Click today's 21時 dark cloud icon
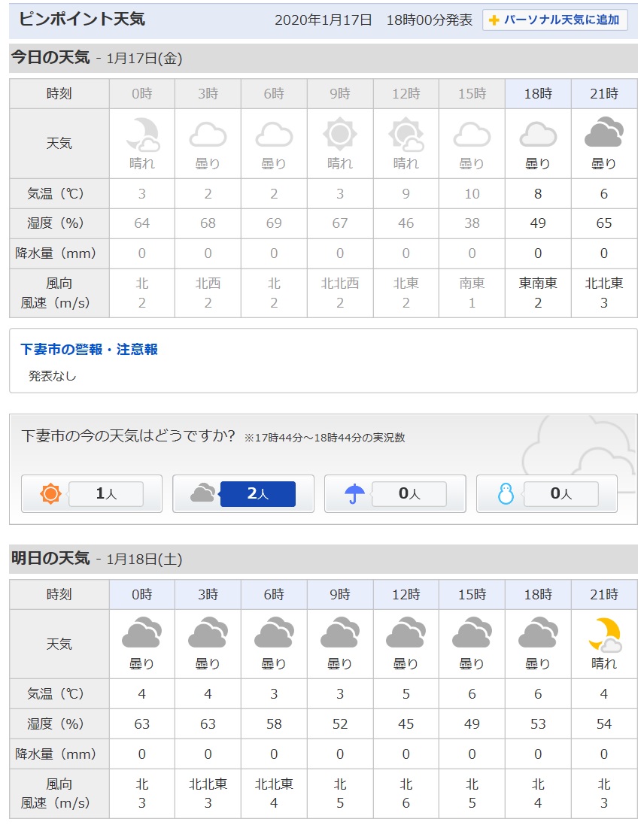 pos(603,135)
